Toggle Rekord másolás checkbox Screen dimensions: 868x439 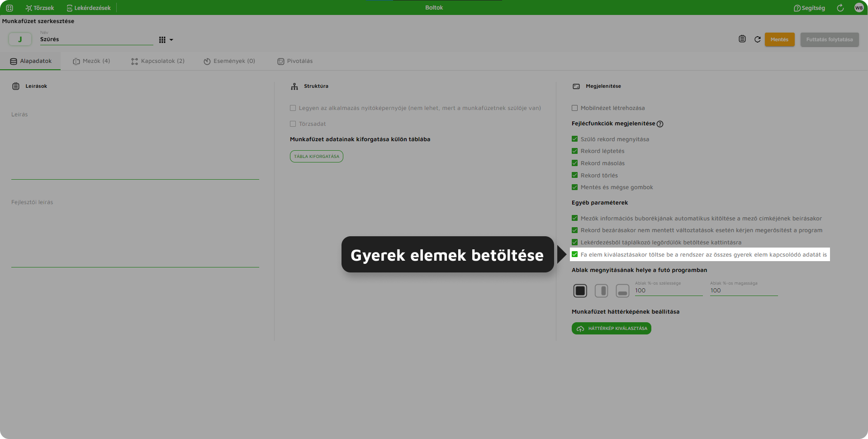coord(574,163)
